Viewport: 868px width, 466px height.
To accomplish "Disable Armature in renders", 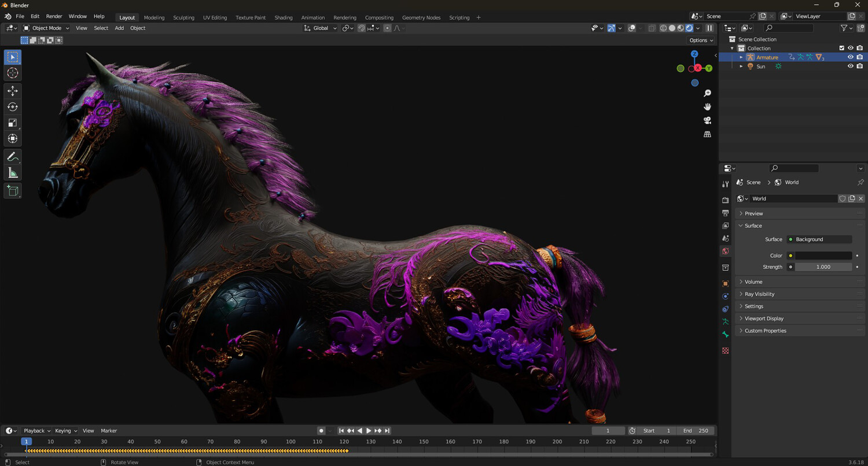I will 860,57.
